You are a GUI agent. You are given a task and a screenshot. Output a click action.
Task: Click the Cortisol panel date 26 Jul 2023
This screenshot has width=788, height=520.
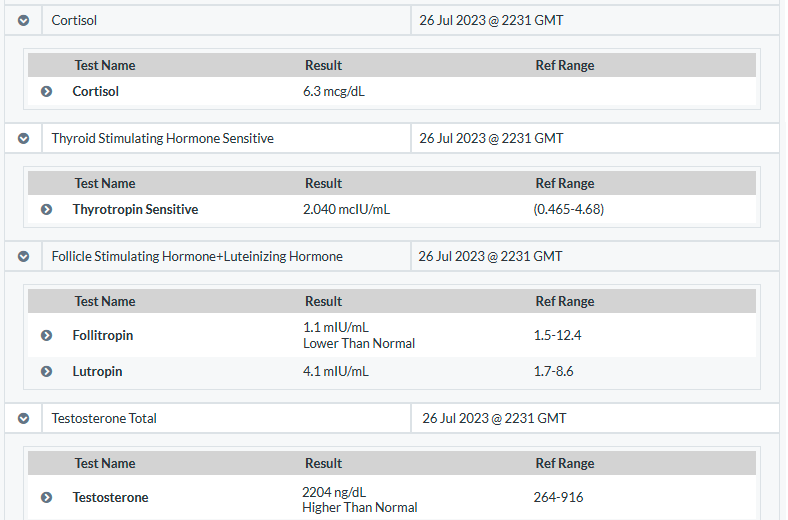click(452, 21)
